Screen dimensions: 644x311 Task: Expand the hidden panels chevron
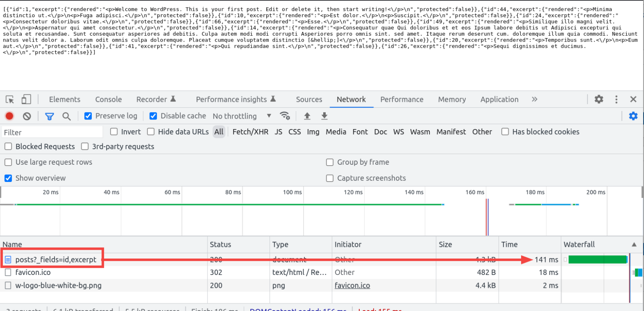pos(534,99)
